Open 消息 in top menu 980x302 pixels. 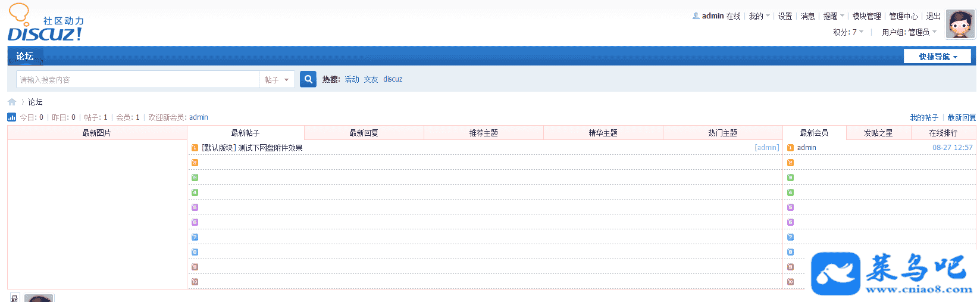pos(807,16)
